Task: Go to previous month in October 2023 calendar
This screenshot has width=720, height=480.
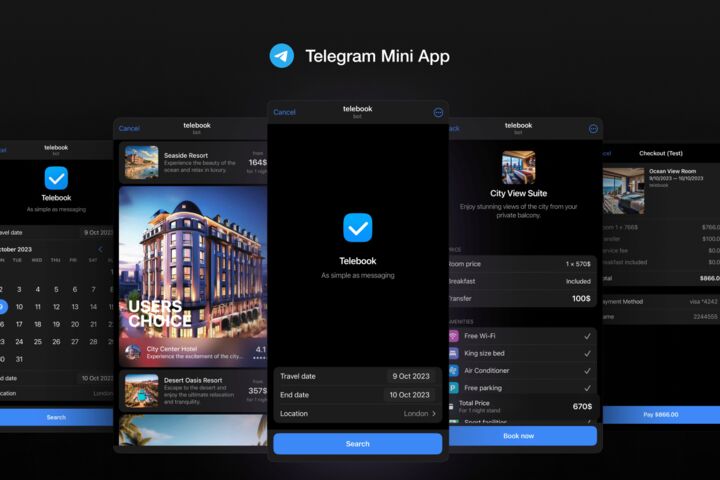Action: [x=101, y=249]
